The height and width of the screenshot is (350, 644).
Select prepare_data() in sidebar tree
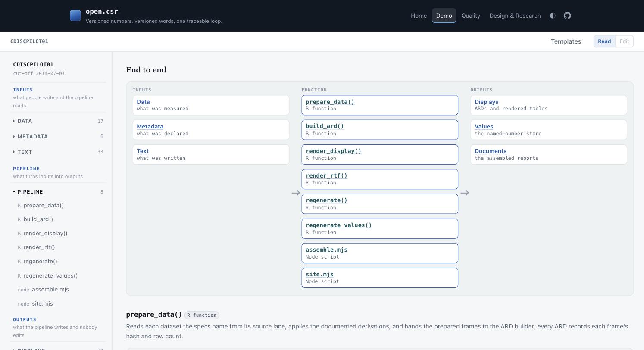(44, 206)
